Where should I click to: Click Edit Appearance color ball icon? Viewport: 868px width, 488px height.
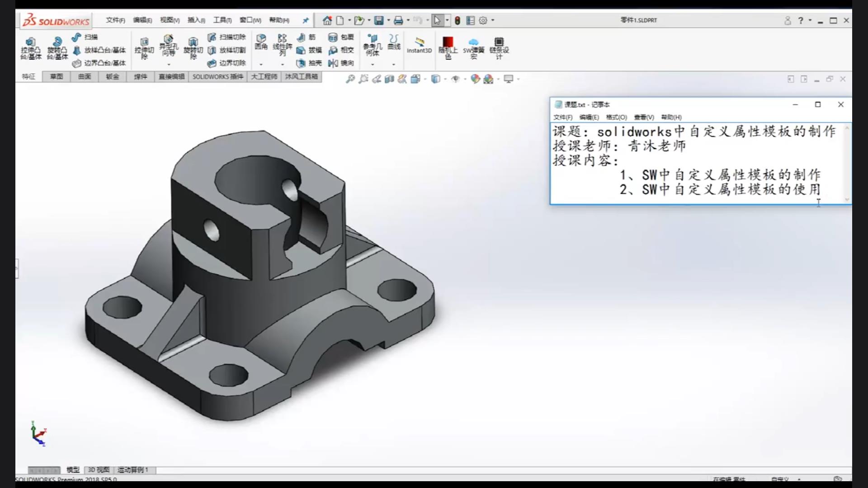tap(475, 79)
